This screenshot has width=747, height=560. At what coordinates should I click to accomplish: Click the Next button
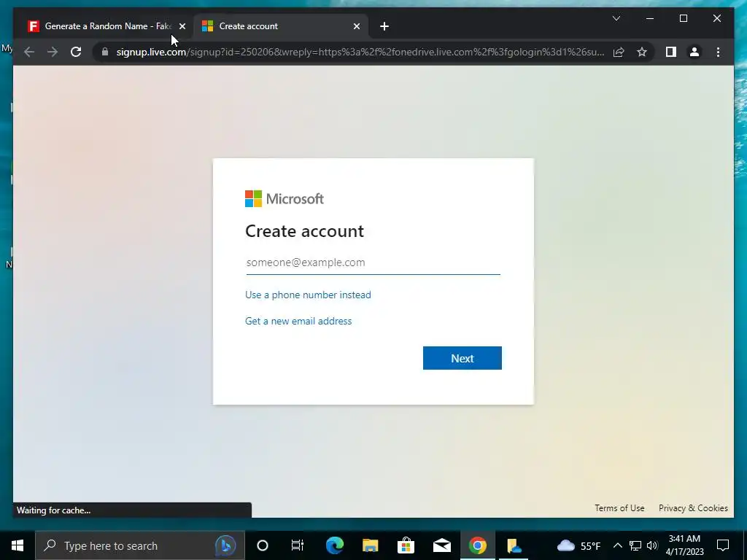(x=462, y=358)
